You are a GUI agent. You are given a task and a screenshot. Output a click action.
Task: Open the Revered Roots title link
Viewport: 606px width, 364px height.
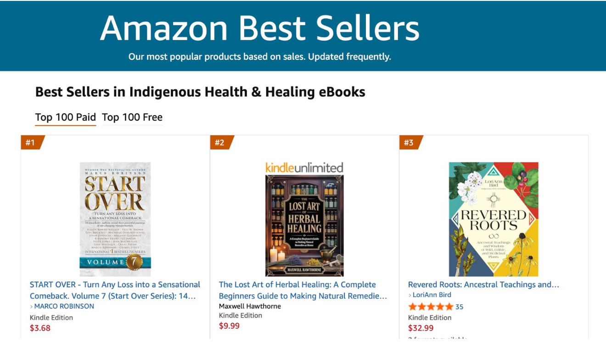483,285
